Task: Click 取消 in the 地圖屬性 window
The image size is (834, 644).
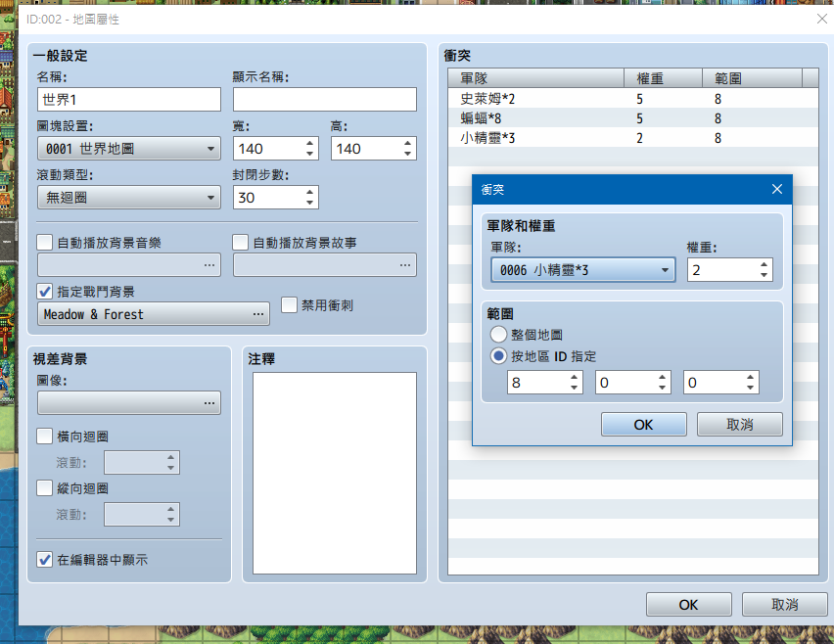Action: click(785, 605)
